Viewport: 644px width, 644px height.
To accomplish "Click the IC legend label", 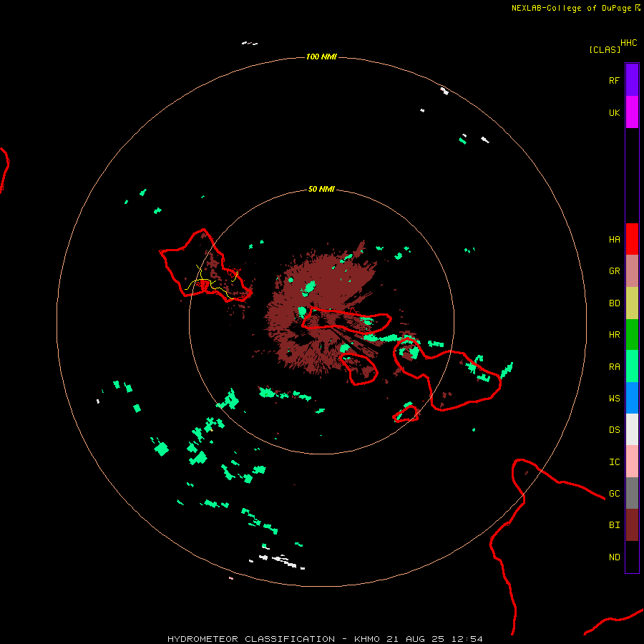I will click(614, 462).
